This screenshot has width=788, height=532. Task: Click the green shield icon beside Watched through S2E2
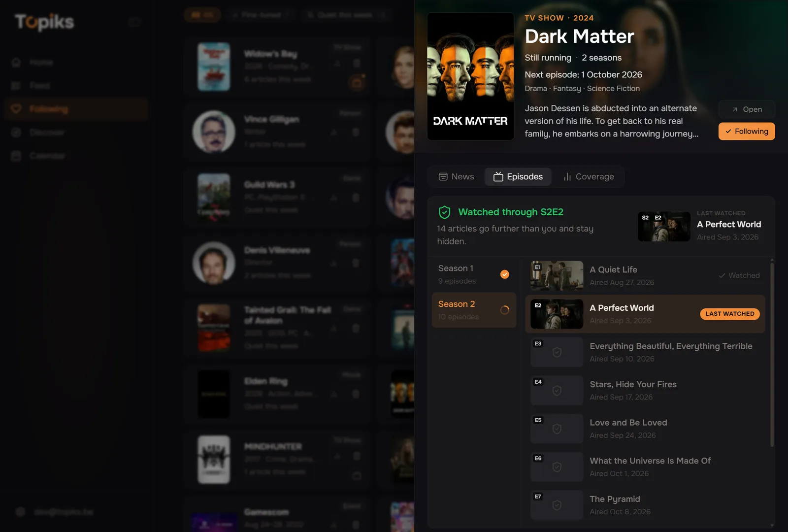click(x=444, y=212)
